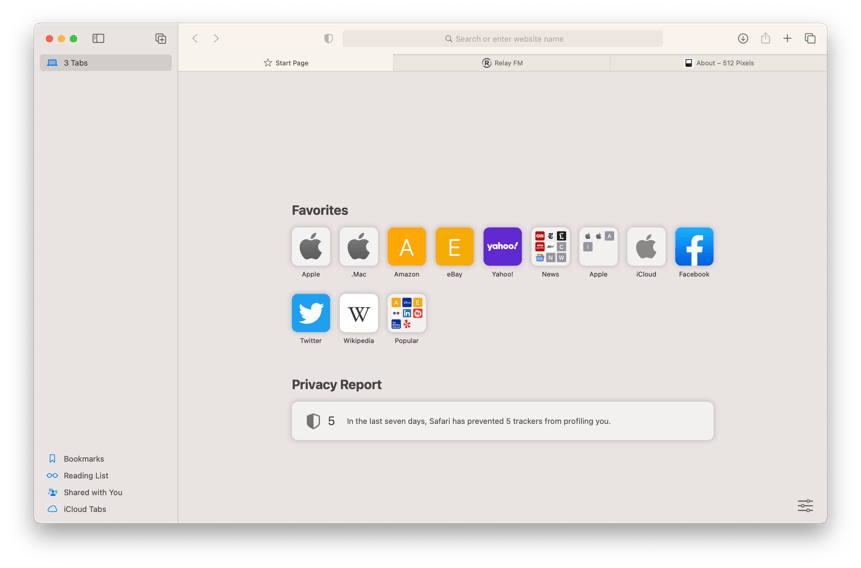Image resolution: width=861 pixels, height=568 pixels.
Task: Switch to the Start Page tab
Action: [x=286, y=63]
